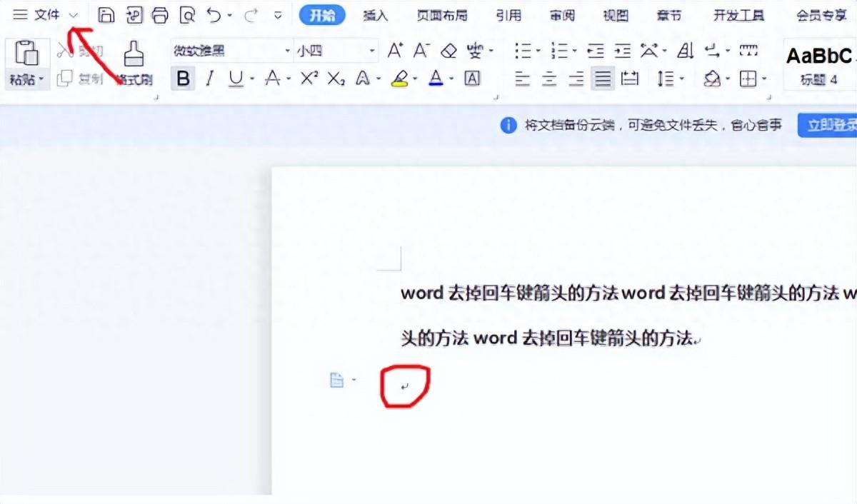The image size is (857, 504).
Task: Click the Increase Indent icon
Action: point(623,51)
